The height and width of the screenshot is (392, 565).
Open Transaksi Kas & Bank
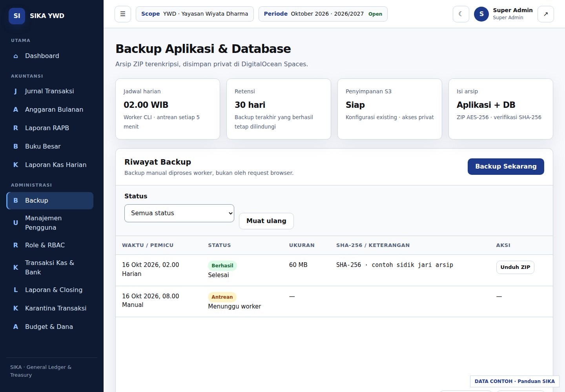tap(50, 268)
